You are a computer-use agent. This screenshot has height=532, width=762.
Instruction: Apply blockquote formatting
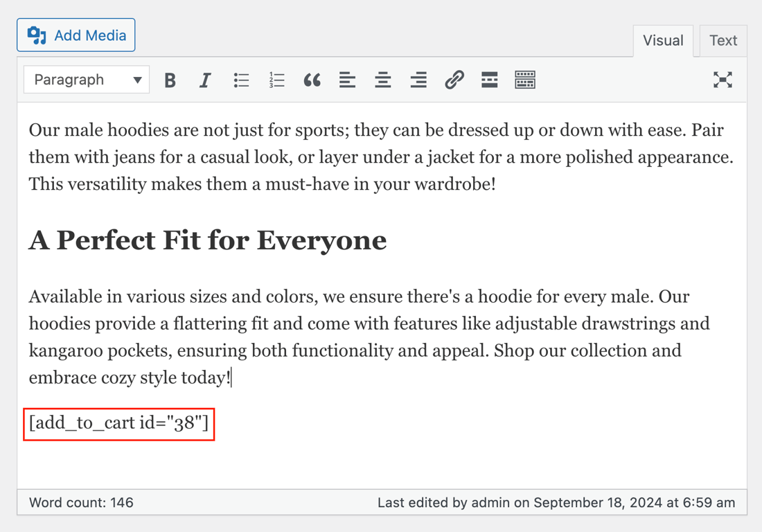pos(312,80)
